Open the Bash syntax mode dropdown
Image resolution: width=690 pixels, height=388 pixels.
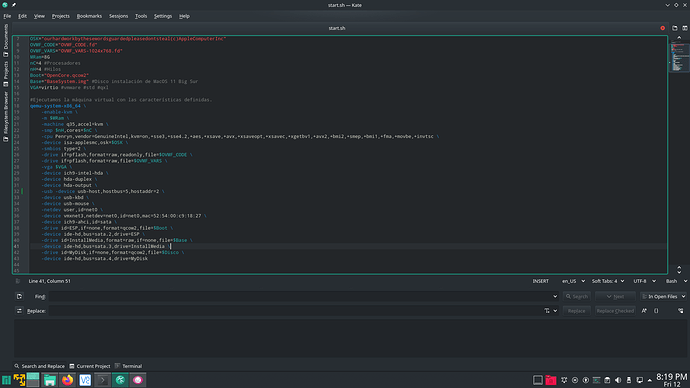pos(676,281)
